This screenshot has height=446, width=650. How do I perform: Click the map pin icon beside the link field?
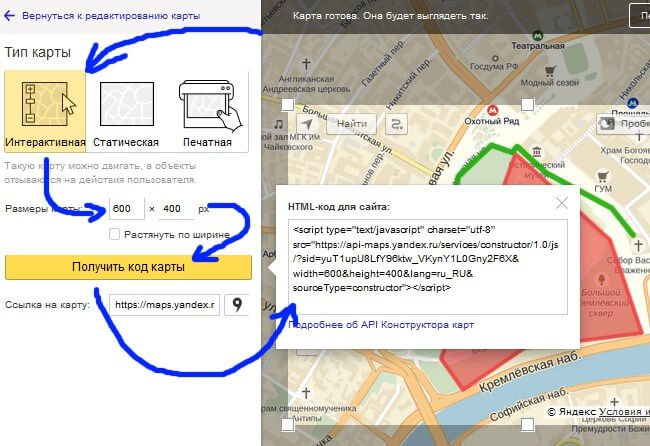[237, 304]
